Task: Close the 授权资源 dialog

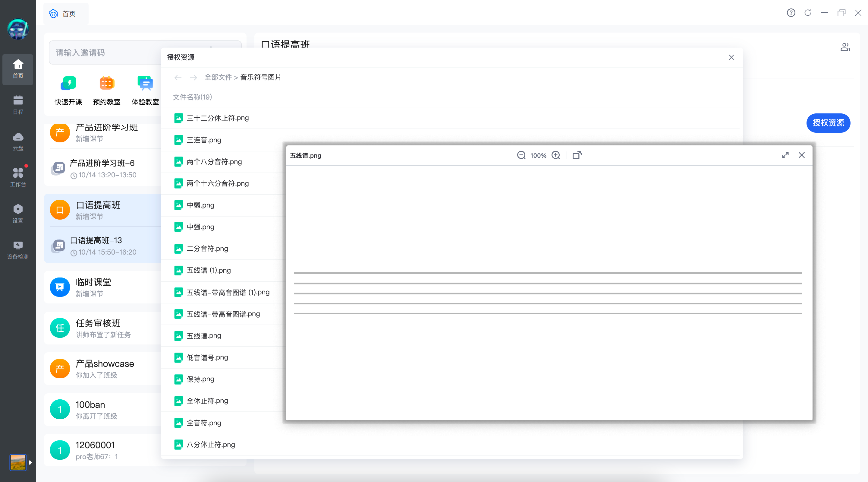Action: [x=731, y=57]
